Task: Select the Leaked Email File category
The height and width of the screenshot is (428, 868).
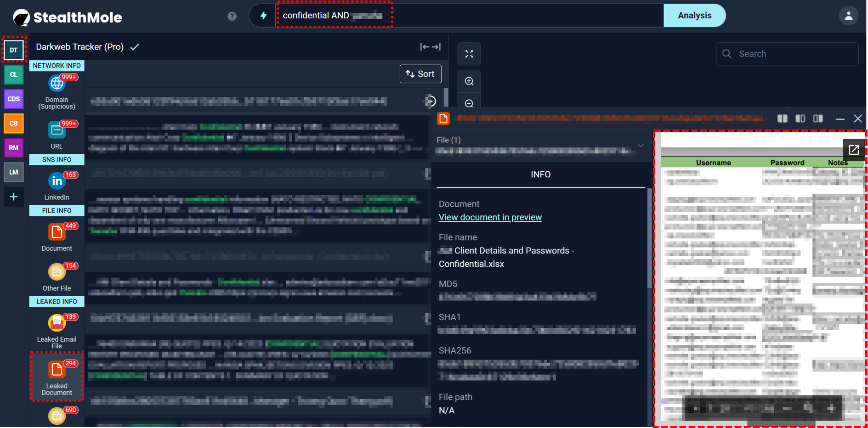Action: tap(57, 323)
